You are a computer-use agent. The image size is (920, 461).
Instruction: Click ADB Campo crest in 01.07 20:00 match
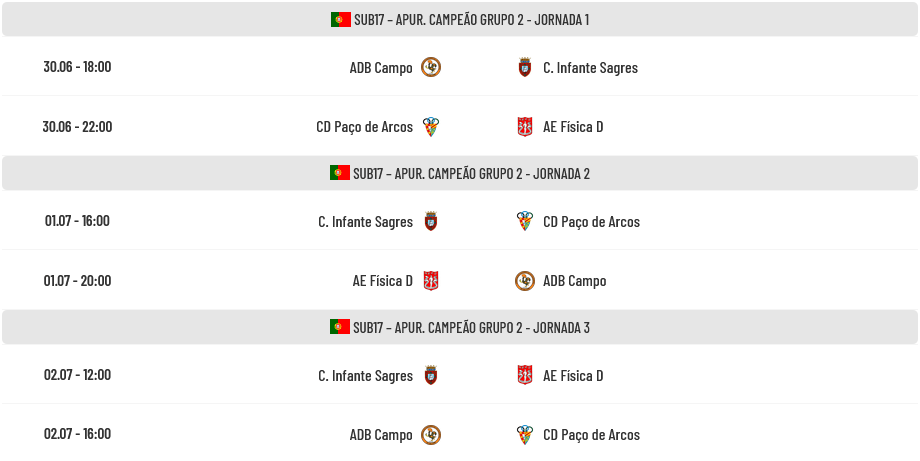(x=525, y=281)
